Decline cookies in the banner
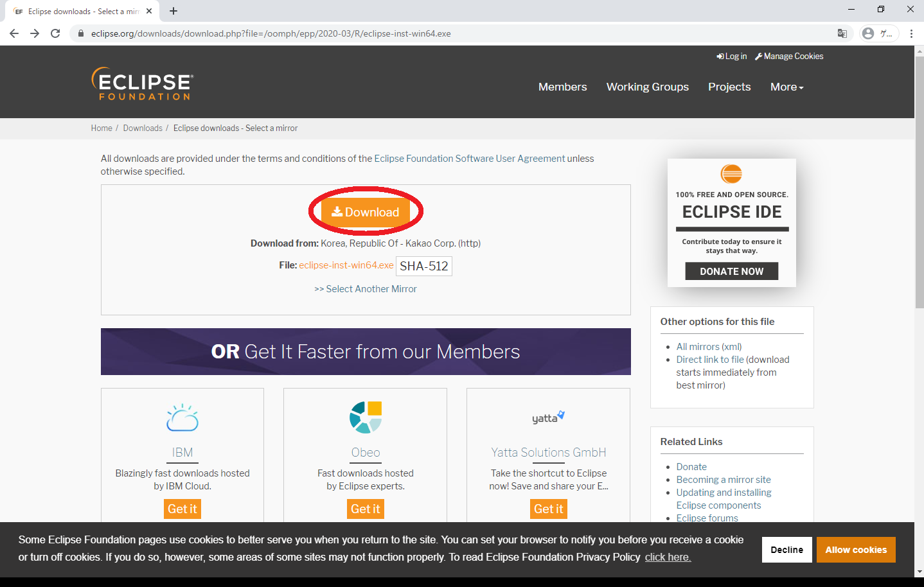Viewport: 924px width, 587px height. tap(787, 550)
